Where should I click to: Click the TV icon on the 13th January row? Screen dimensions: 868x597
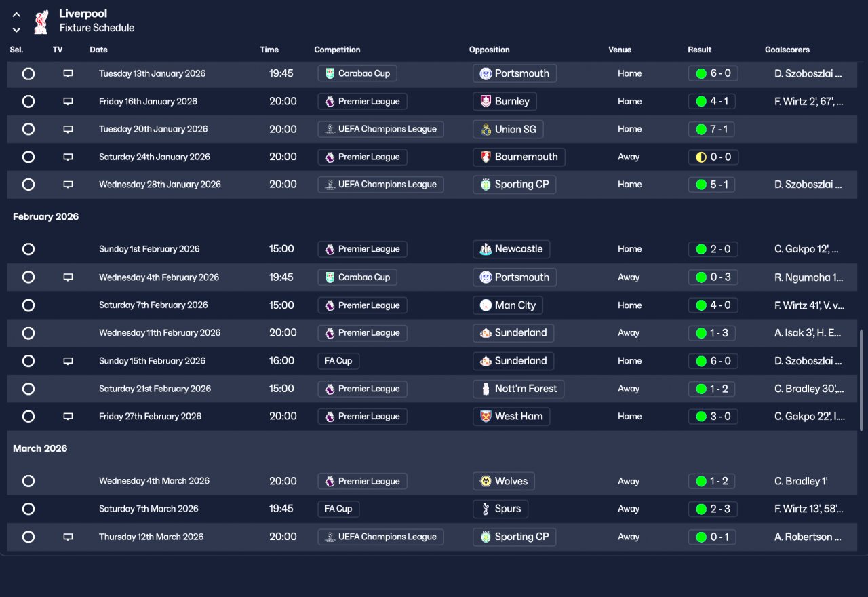(x=68, y=73)
